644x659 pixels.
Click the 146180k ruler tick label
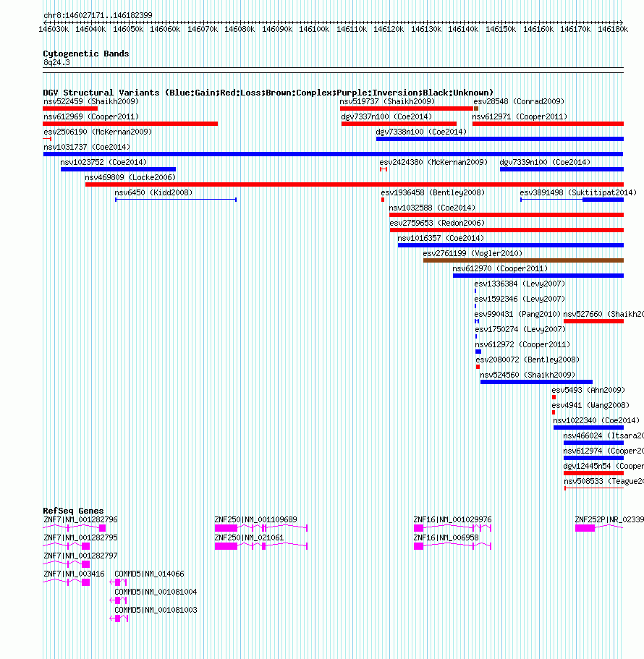point(612,30)
